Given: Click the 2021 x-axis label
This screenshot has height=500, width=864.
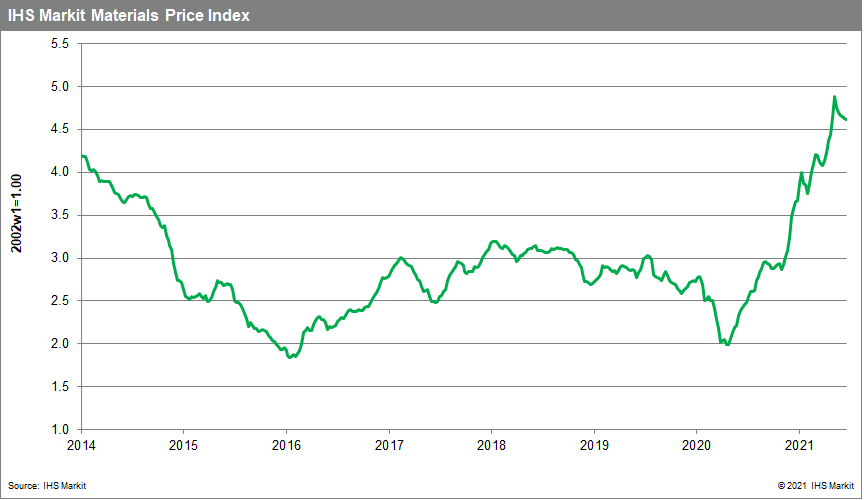Looking at the screenshot, I should click(x=800, y=443).
